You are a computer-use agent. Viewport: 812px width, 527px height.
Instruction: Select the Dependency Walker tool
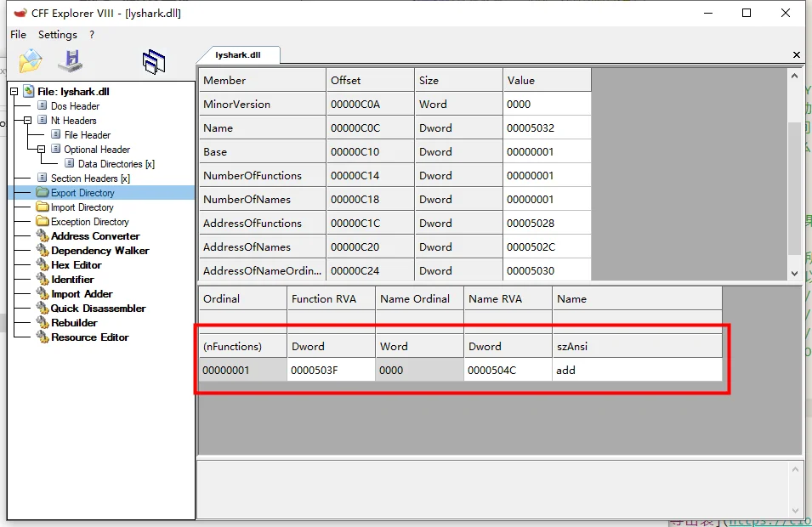click(x=100, y=251)
